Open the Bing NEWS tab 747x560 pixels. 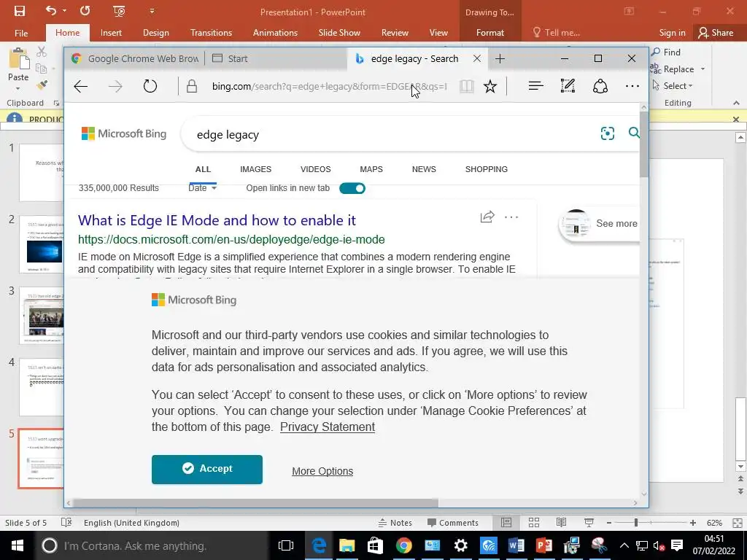tap(424, 169)
